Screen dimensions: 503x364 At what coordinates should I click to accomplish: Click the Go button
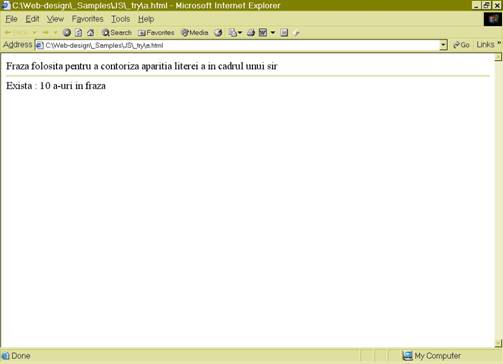pyautogui.click(x=461, y=45)
